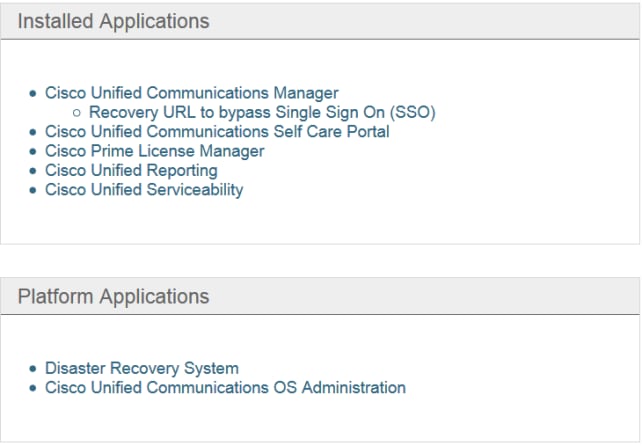Click Recovery URL to bypass Single Sign On
This screenshot has height=446, width=642.
coord(262,112)
